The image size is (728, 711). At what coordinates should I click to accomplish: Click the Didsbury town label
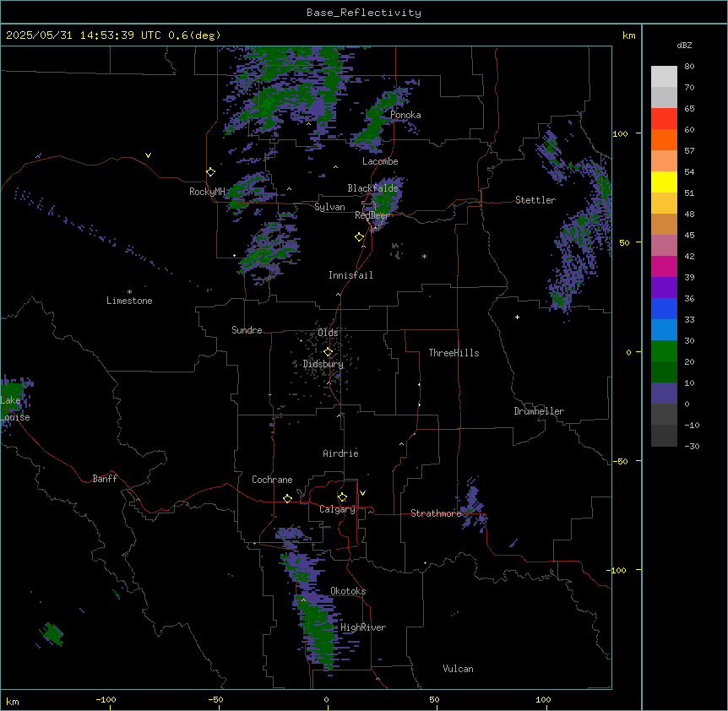pos(323,364)
